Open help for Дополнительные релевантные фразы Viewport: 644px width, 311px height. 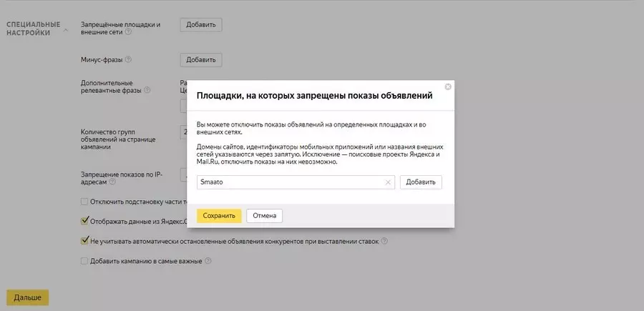[147, 90]
